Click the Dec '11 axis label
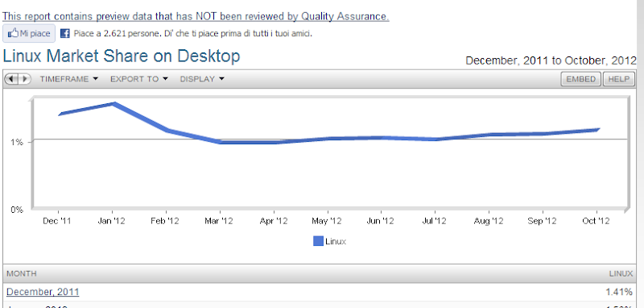The height and width of the screenshot is (308, 644). click(x=57, y=221)
